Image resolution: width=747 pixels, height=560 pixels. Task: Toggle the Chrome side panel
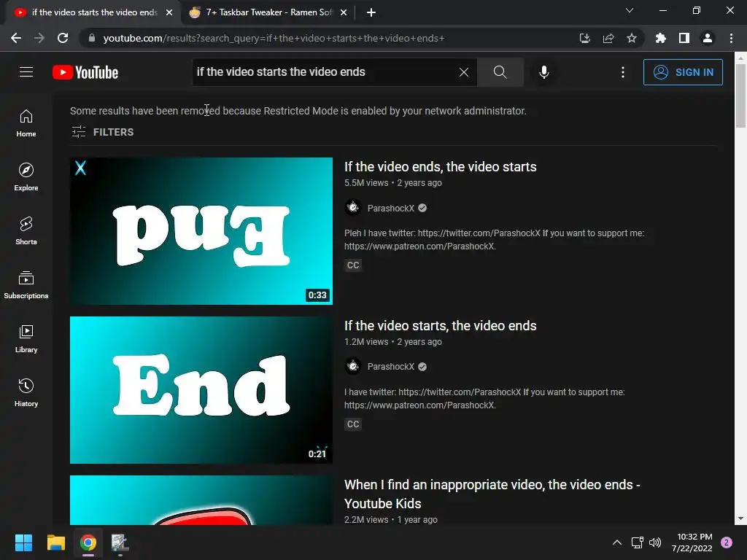(x=684, y=38)
